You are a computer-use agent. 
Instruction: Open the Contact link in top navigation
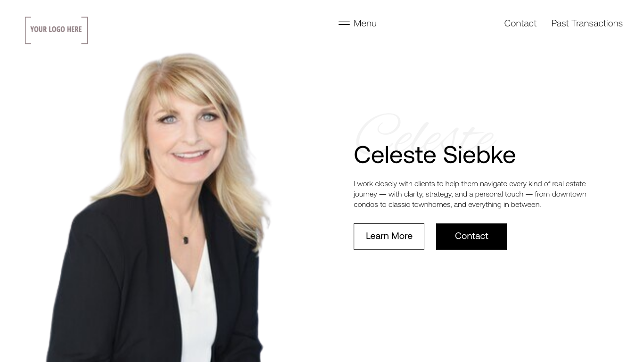[x=520, y=23]
